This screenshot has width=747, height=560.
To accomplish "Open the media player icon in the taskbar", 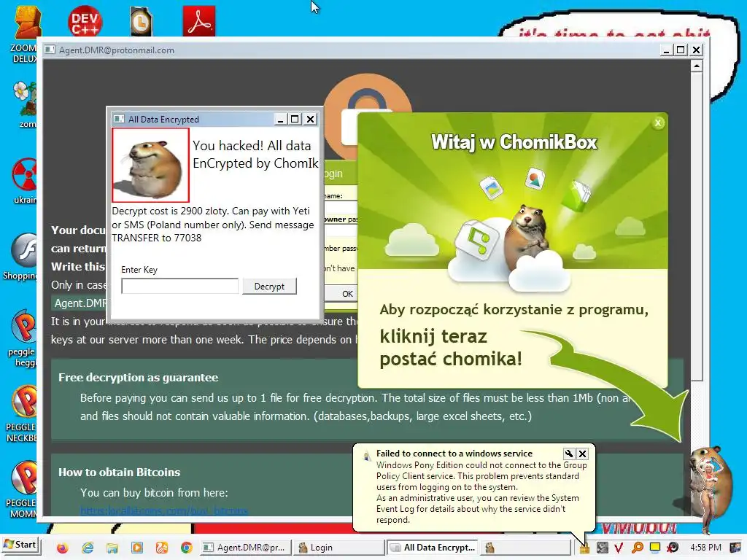I will click(x=137, y=548).
